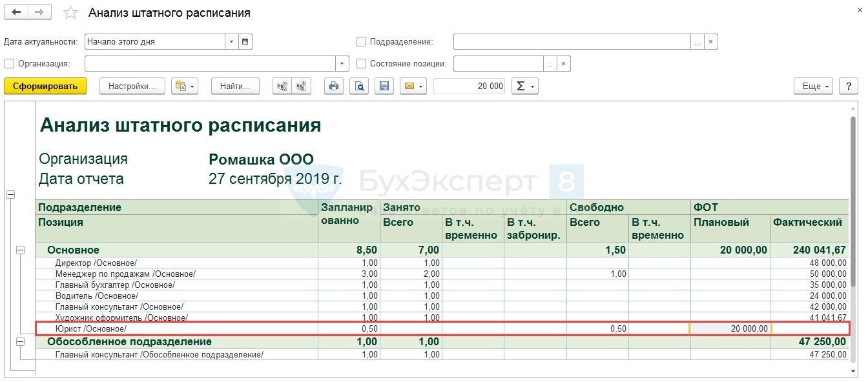Collapse all groups toolbar icon
This screenshot has height=382, width=868.
pos(282,86)
